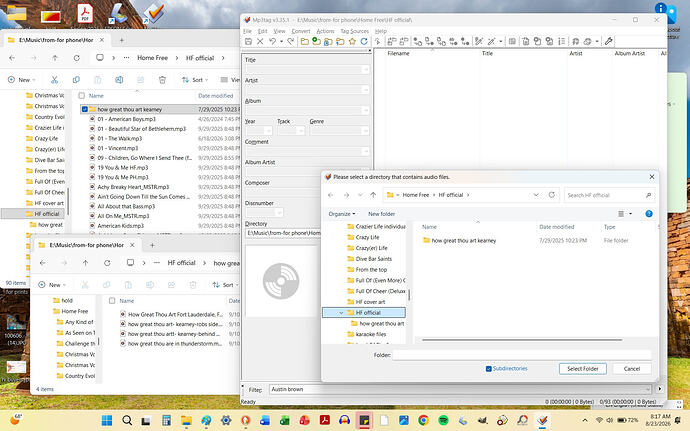Open the Actions menu in Mp3tag

point(325,31)
